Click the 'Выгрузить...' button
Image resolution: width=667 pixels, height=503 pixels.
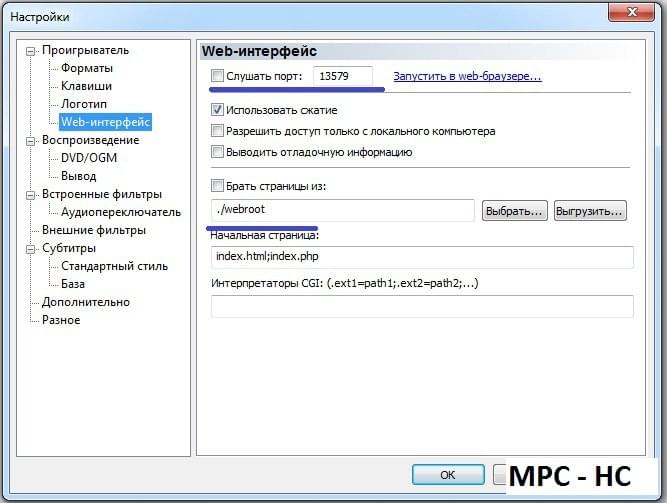[x=590, y=211]
